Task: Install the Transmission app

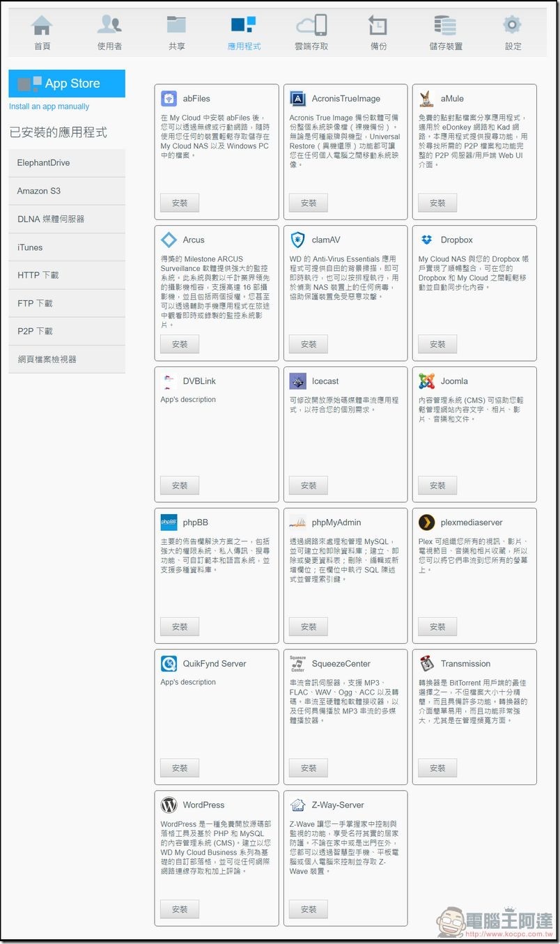Action: pyautogui.click(x=437, y=768)
